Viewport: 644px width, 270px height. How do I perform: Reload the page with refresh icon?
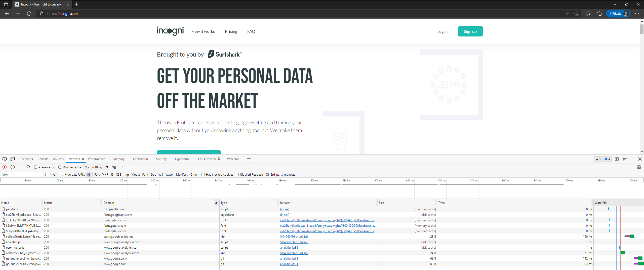pos(29,14)
